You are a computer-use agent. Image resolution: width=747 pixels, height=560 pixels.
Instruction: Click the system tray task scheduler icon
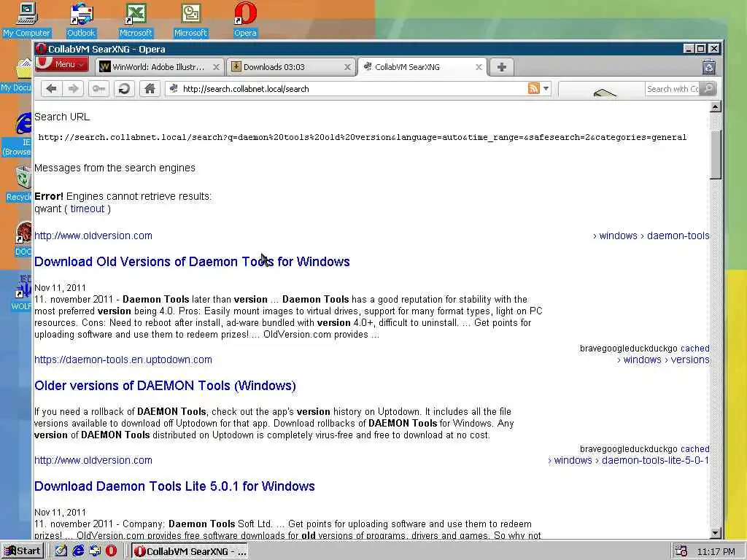coord(681,551)
